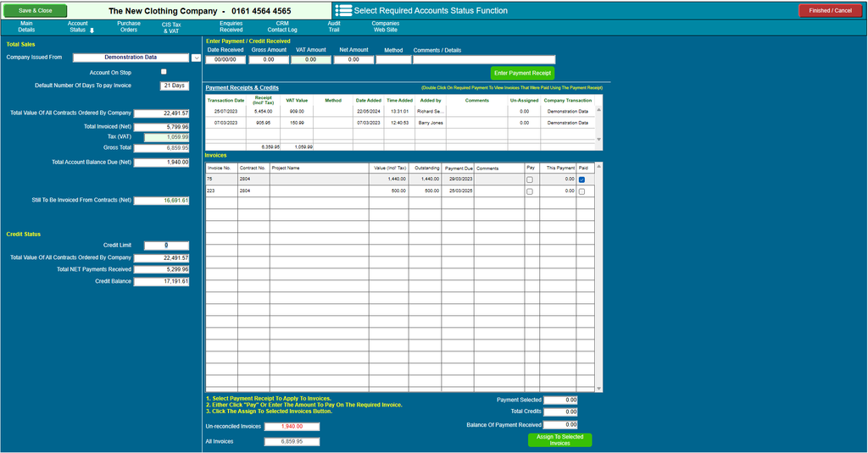Click the receipts table scroll up arrow
The width and height of the screenshot is (868, 453).
pos(598,110)
